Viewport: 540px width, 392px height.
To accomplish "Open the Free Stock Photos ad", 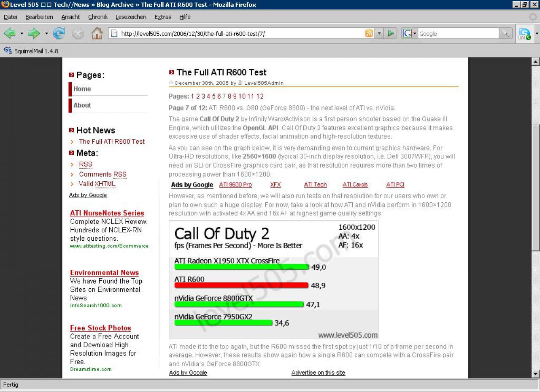I will pos(100,328).
